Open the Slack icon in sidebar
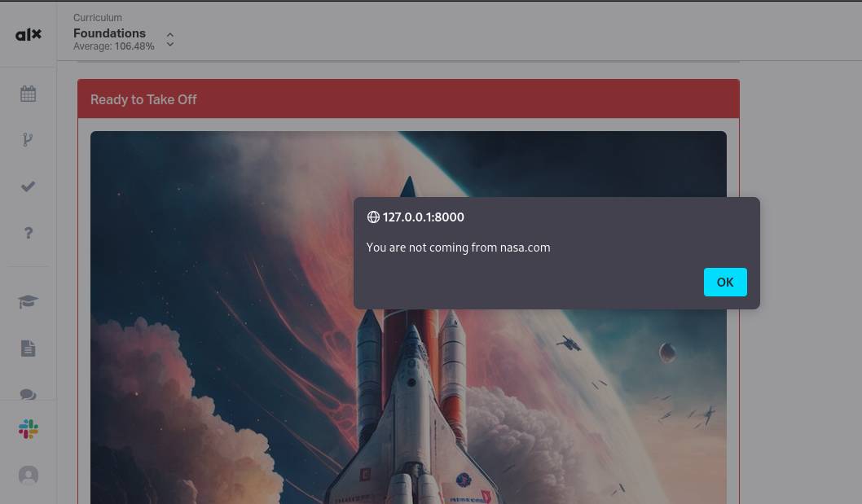The width and height of the screenshot is (862, 504). click(28, 429)
